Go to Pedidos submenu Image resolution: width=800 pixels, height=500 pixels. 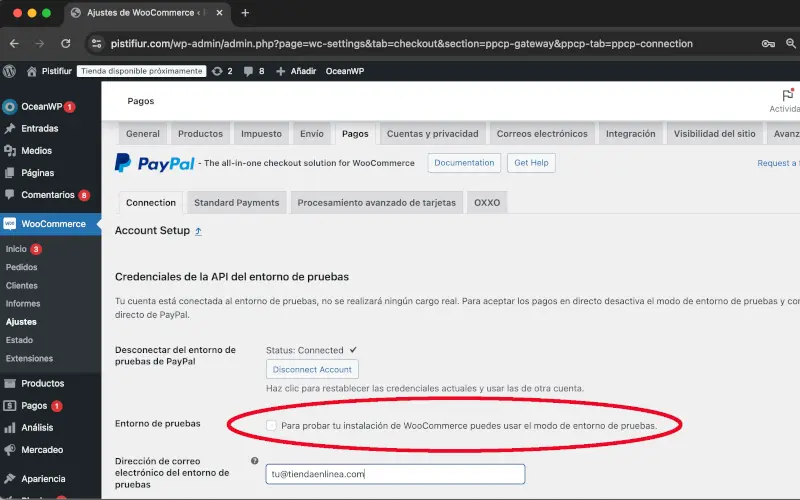21,267
